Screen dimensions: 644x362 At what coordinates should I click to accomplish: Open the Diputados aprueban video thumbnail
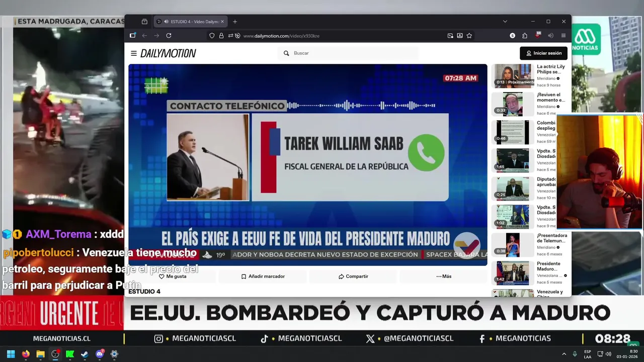(x=513, y=189)
